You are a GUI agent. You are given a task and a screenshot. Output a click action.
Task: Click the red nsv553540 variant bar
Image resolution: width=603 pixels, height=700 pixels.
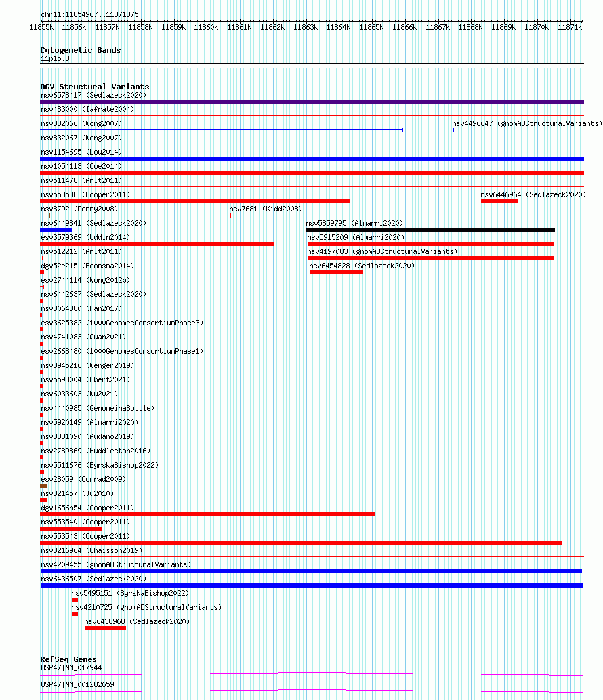[71, 529]
